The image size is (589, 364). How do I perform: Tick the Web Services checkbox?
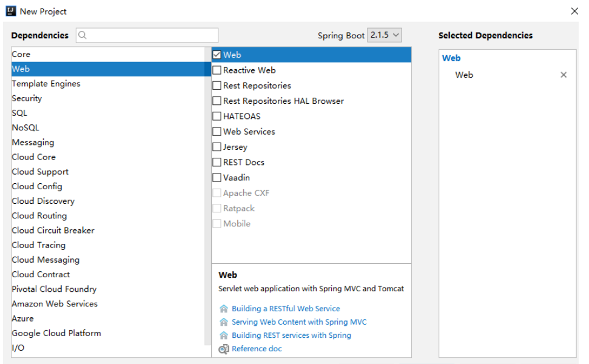(x=217, y=132)
